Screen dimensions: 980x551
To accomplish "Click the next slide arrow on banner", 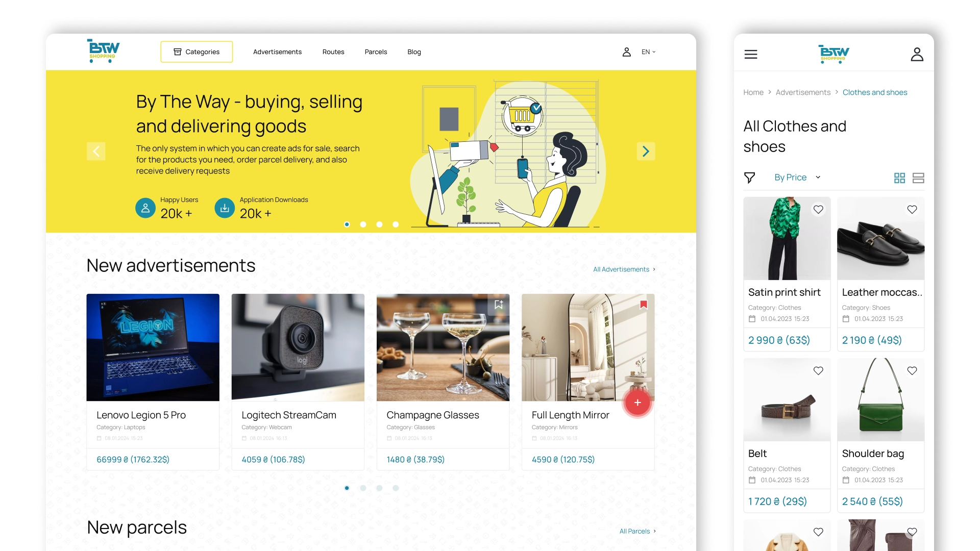I will 646,151.
